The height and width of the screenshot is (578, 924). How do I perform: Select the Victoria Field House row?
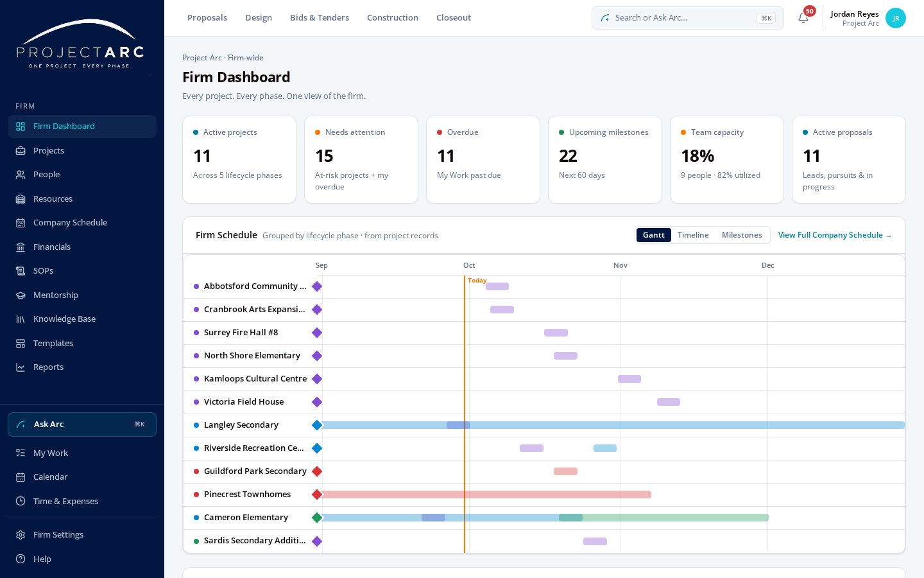point(544,402)
